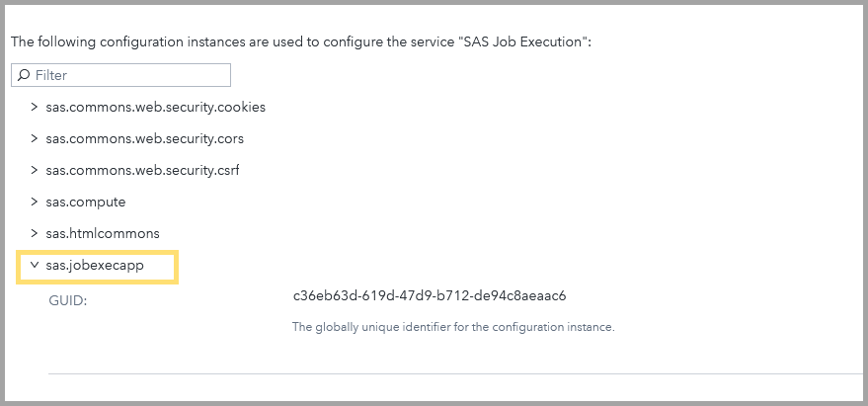The width and height of the screenshot is (868, 406).
Task: Select the sas.commons.web.security.cors label
Action: tap(145, 138)
